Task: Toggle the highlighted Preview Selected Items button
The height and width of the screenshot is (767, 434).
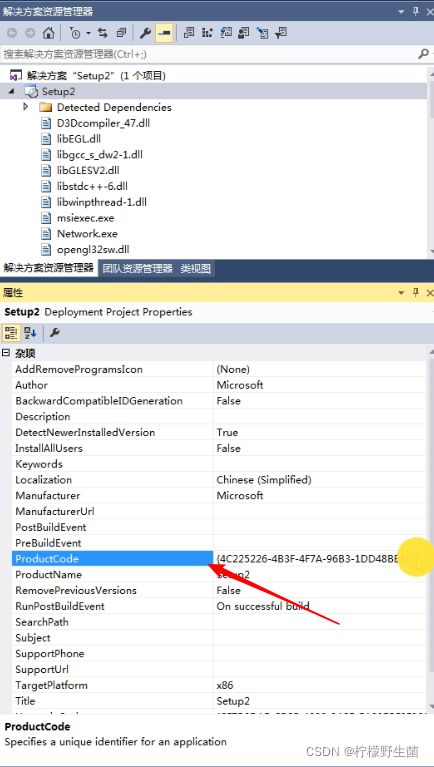Action: click(164, 33)
